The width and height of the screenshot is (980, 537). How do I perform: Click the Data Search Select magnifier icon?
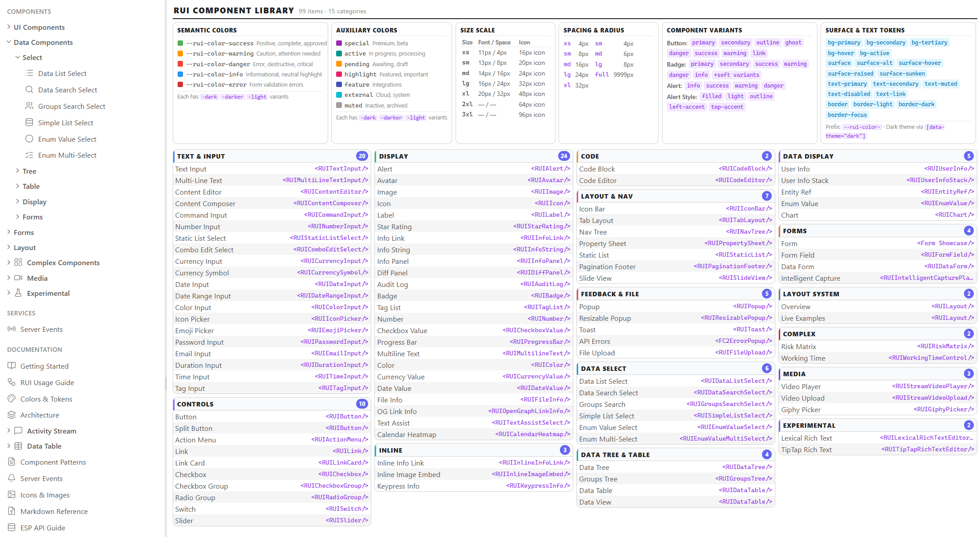pos(29,90)
